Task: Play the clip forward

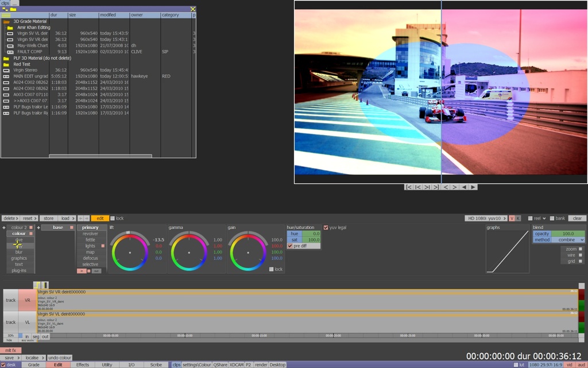Action: coord(473,187)
